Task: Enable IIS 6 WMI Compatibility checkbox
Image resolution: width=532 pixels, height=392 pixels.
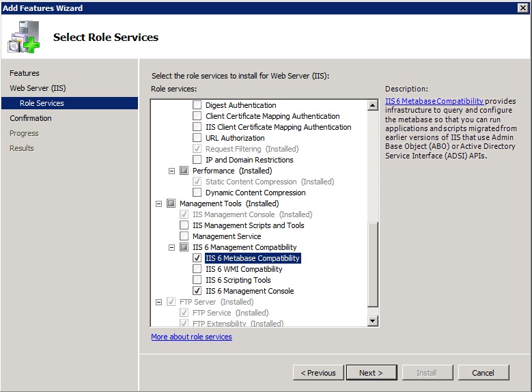Action: click(x=197, y=269)
